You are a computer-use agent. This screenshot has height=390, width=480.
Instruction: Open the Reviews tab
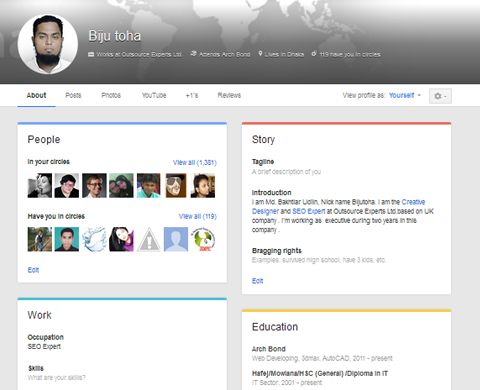coord(229,95)
